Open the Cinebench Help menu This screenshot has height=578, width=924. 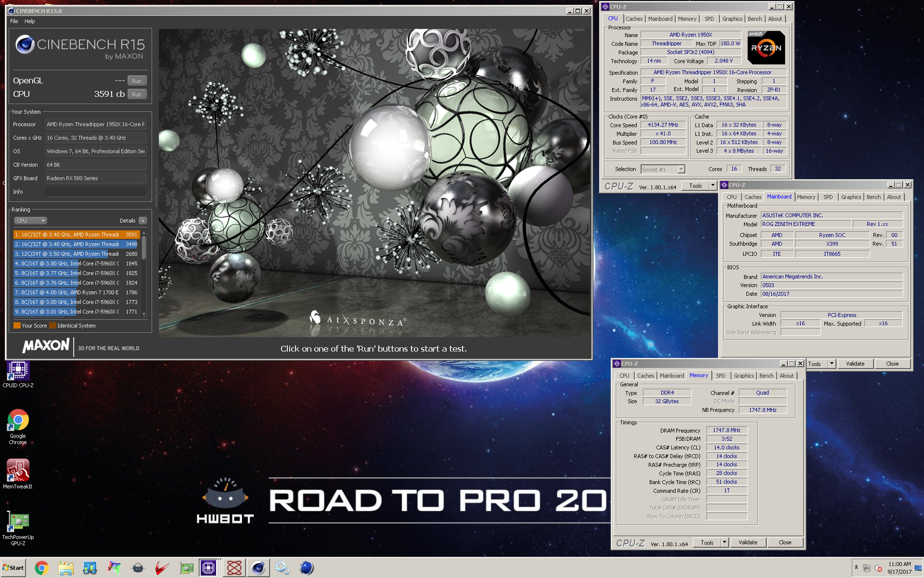point(30,21)
